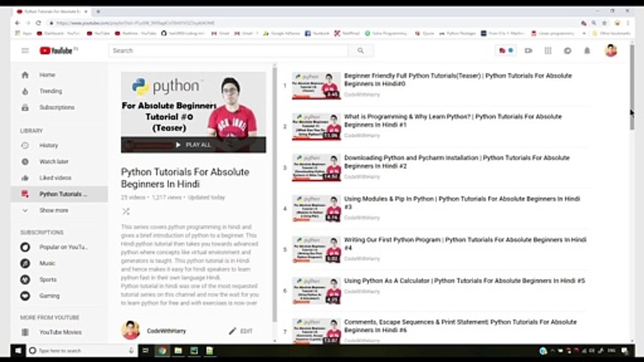644x362 pixels.
Task: Open the new browser tab button
Action: (98, 11)
